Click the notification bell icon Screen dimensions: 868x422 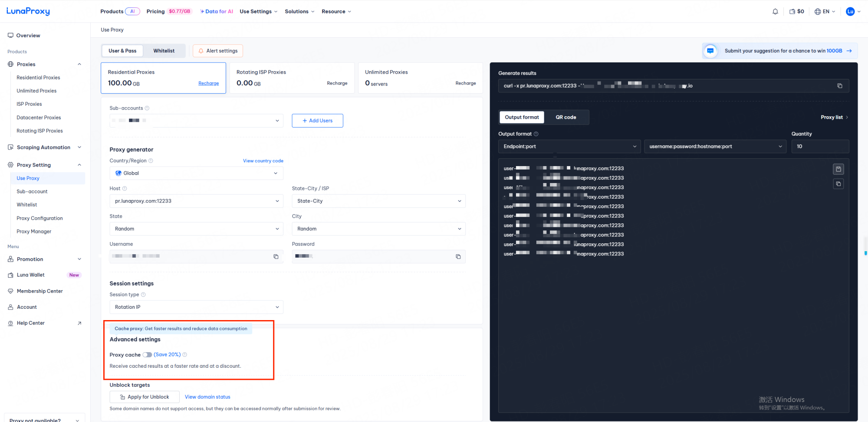tap(775, 12)
